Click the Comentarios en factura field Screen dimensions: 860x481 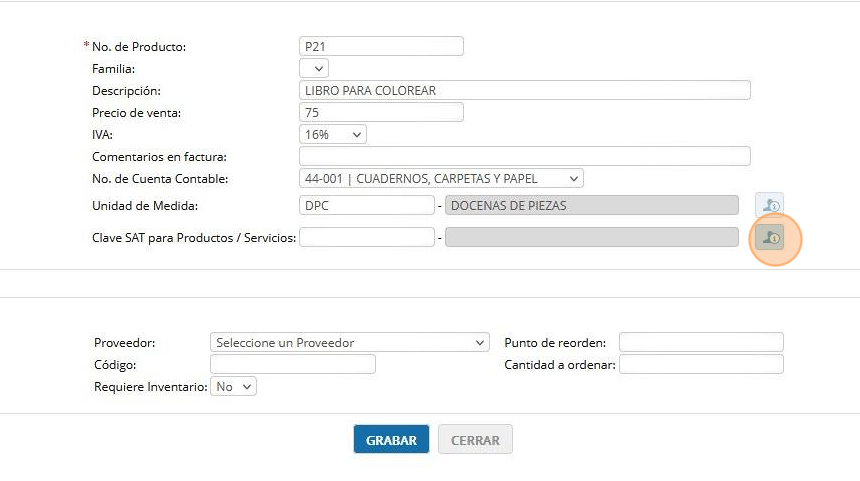(524, 156)
